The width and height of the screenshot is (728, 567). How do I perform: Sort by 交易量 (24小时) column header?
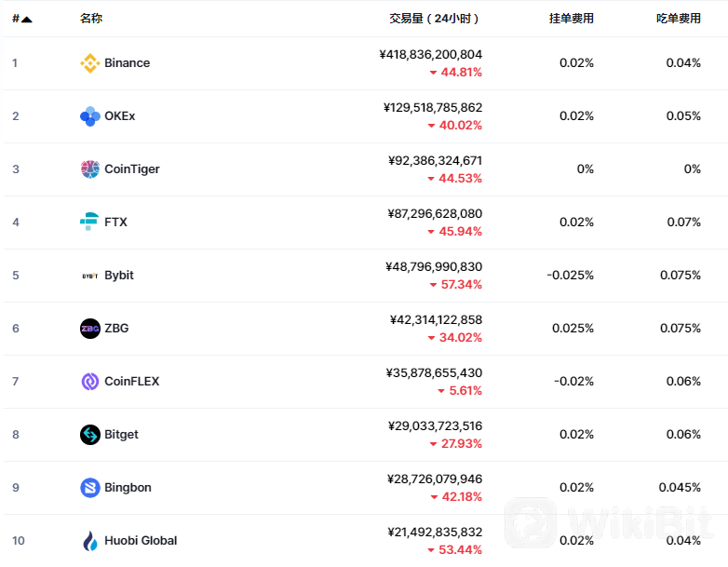(434, 19)
